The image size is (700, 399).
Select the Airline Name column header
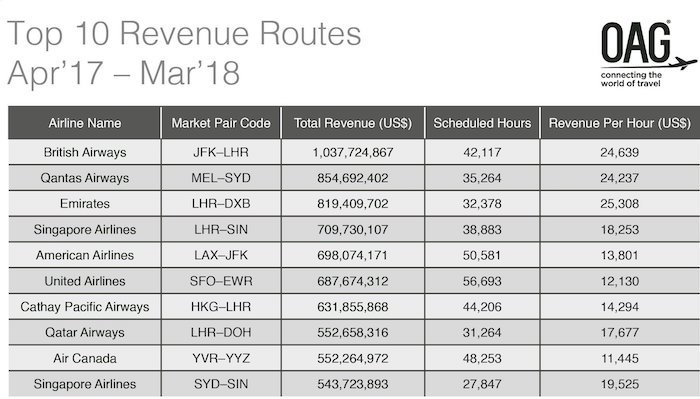pos(84,123)
